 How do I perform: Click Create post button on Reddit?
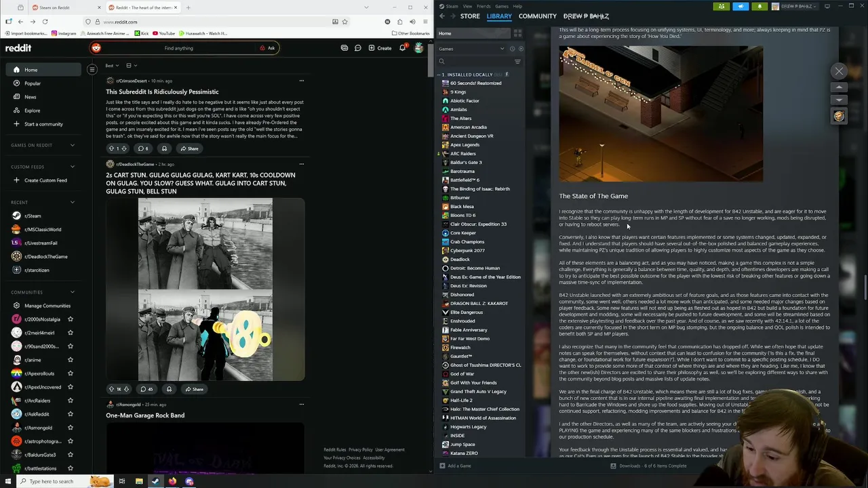(x=380, y=48)
